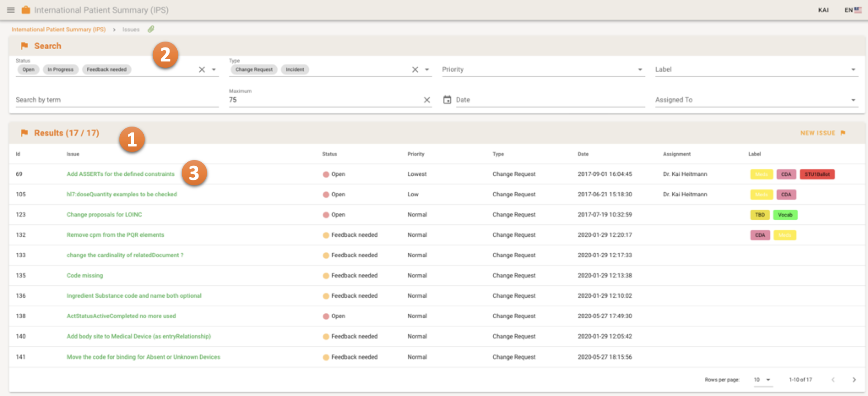Open the hamburger navigation menu
Image resolution: width=868 pixels, height=396 pixels.
click(11, 10)
